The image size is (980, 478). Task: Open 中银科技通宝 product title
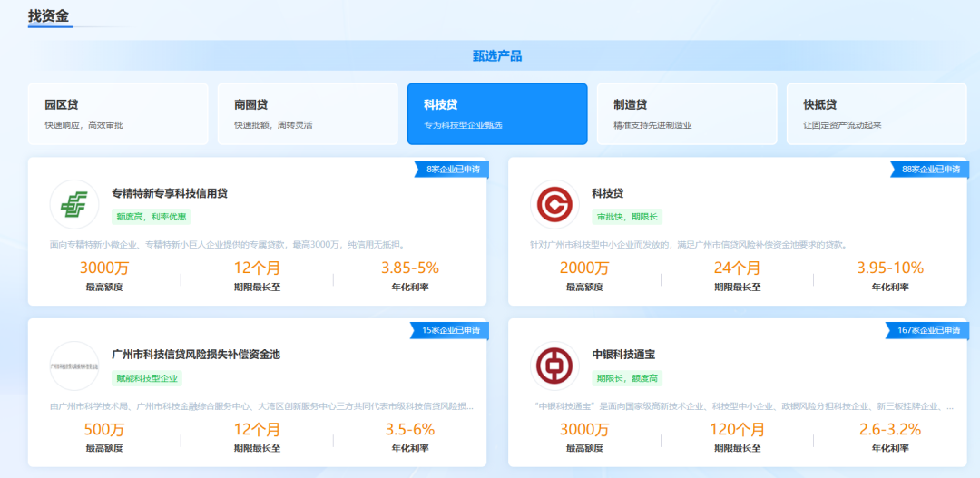622,355
